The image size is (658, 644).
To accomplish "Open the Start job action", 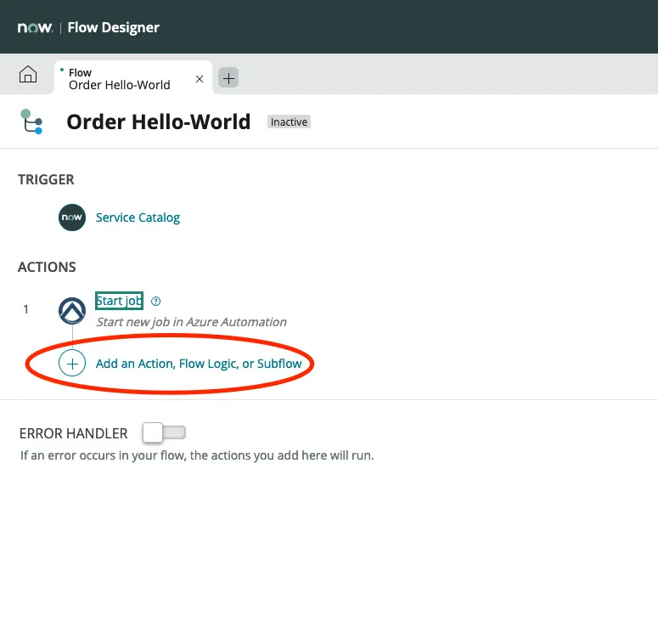I will tap(119, 301).
